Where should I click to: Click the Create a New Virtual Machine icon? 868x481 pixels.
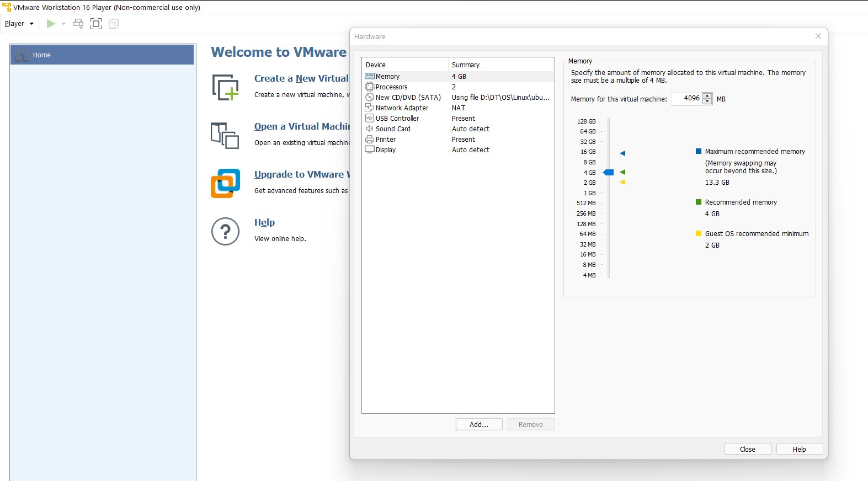coord(225,87)
